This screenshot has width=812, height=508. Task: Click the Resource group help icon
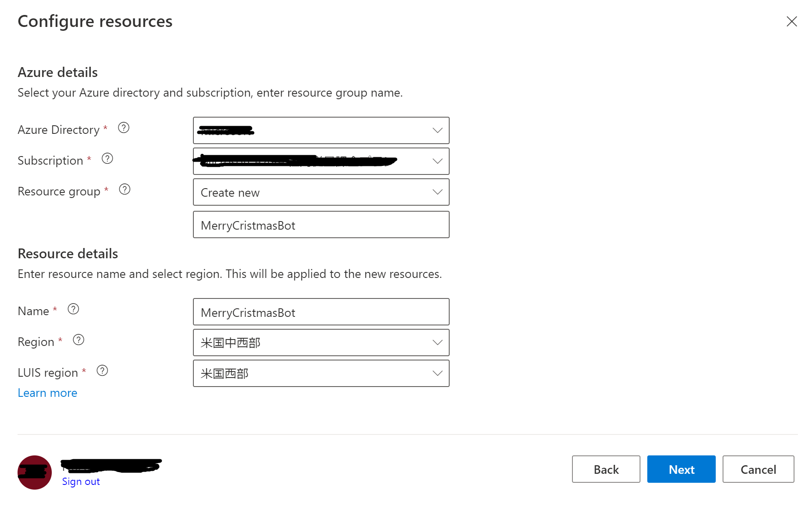124,189
